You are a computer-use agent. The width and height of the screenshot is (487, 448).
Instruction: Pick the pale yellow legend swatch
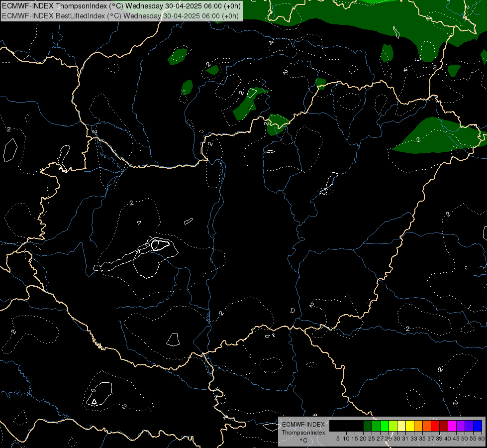pos(401,426)
